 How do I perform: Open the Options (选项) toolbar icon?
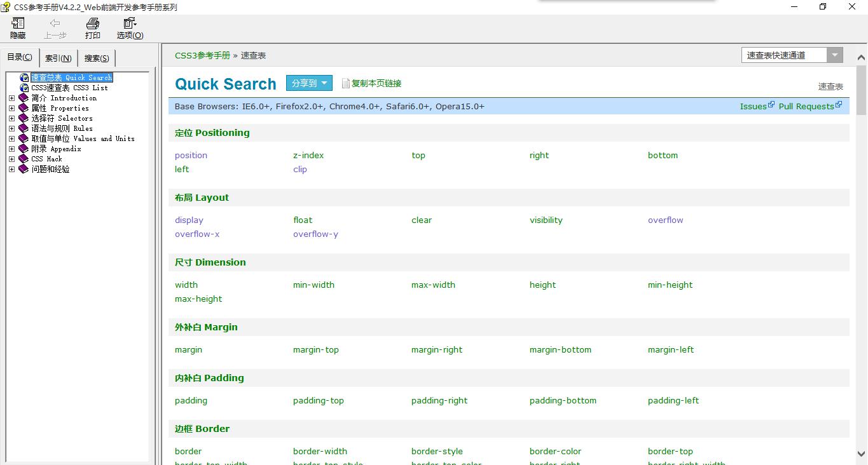click(130, 24)
